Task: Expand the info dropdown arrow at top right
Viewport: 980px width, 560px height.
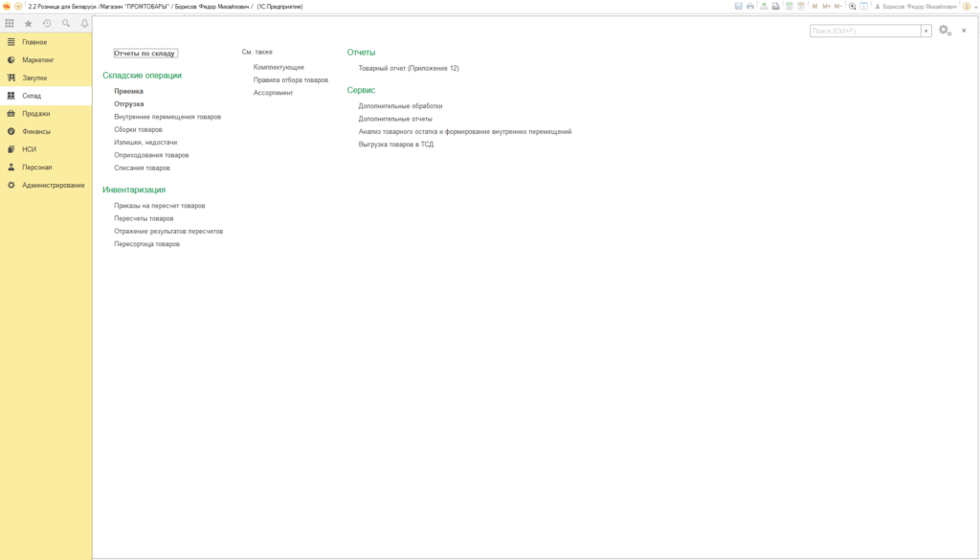Action: point(975,7)
